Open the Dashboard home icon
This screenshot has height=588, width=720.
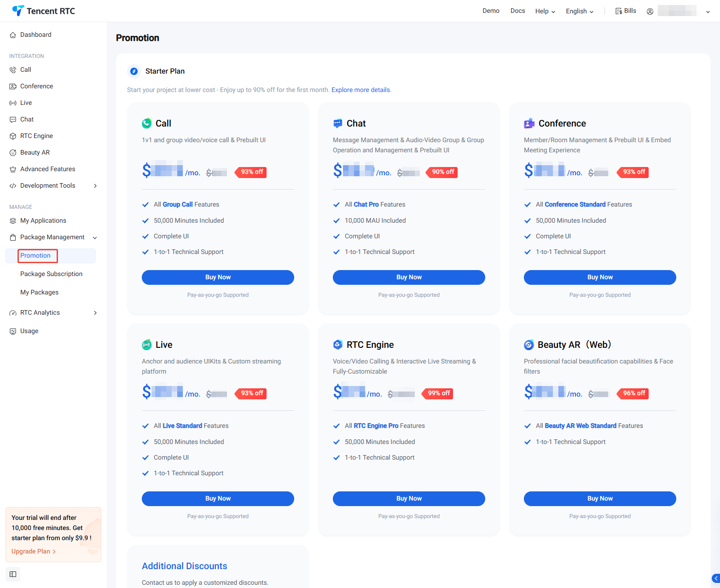[x=13, y=35]
